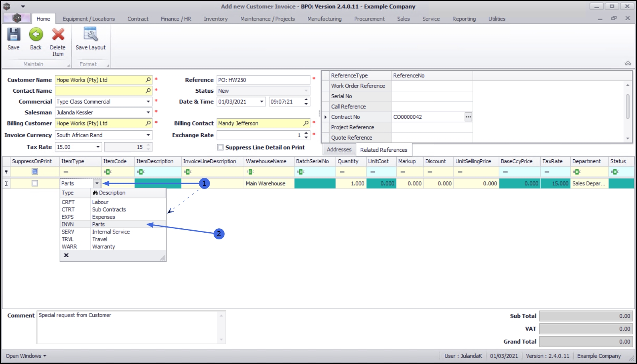Screen dimensions: 637x364
Task: Click into the Comment text box
Action: pyautogui.click(x=127, y=327)
